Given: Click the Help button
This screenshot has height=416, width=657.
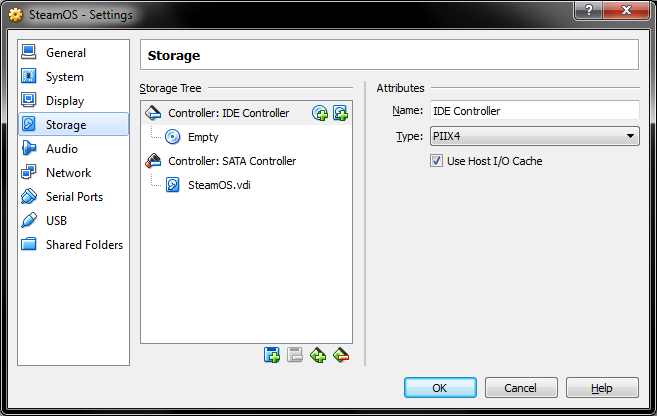Looking at the screenshot, I should (601, 388).
